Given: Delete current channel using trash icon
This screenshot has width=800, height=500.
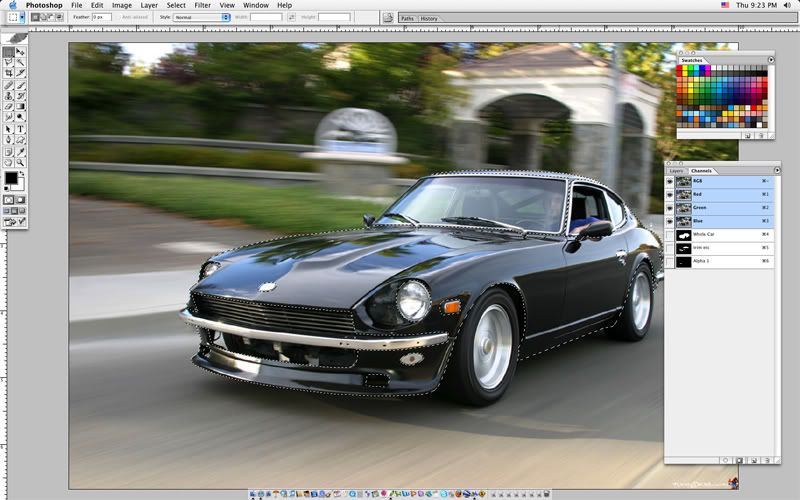Looking at the screenshot, I should point(764,460).
